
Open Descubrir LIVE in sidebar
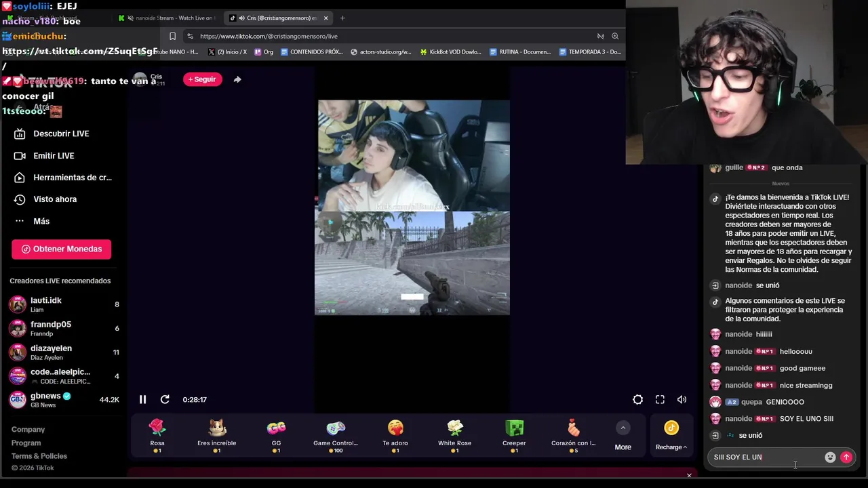(x=61, y=134)
